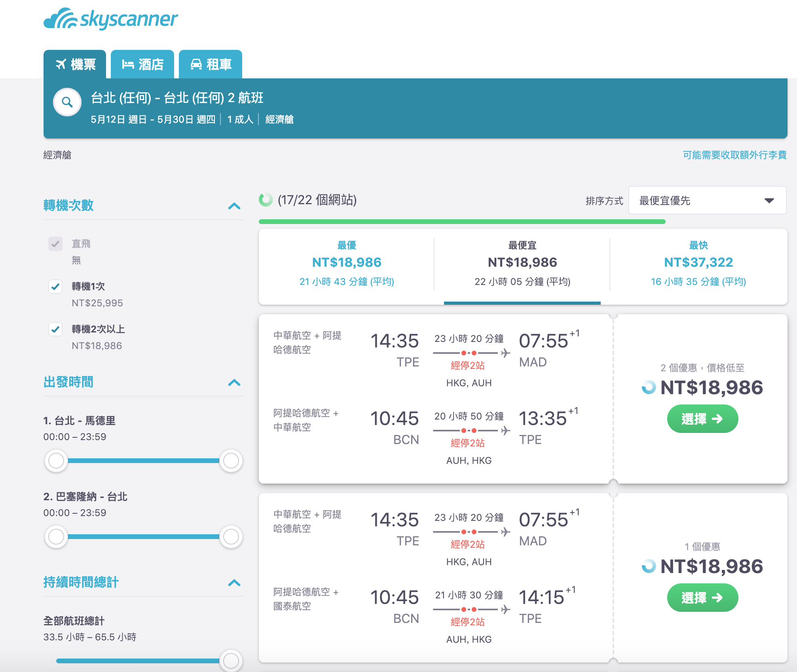
Task: Click the 全部航班總計 duration slider handle
Action: [x=231, y=661]
